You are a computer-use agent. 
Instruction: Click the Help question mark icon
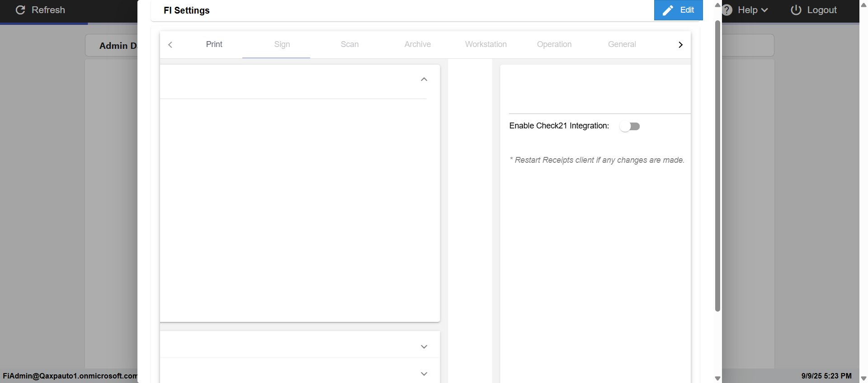(x=727, y=10)
